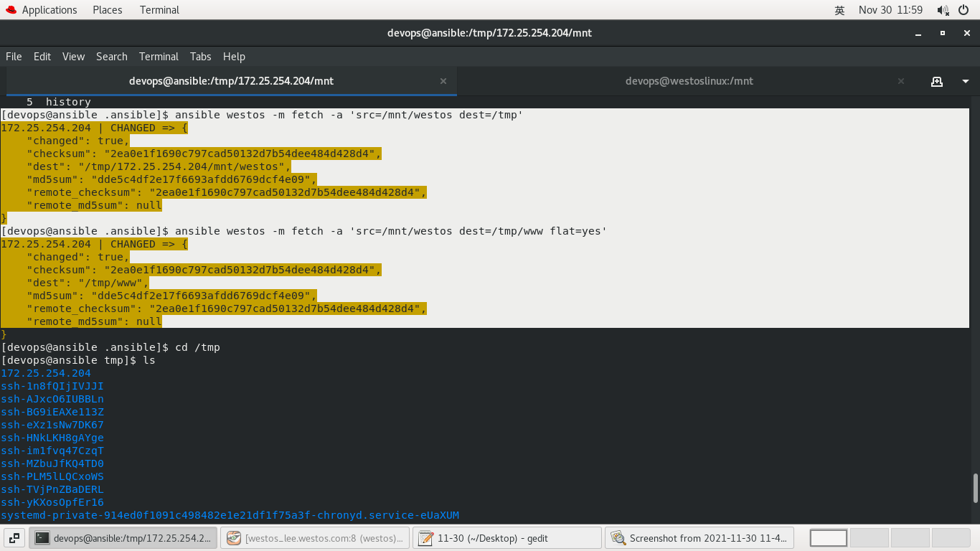Select the devops@ansible terminal tab
This screenshot has width=980, height=551.
click(x=231, y=81)
